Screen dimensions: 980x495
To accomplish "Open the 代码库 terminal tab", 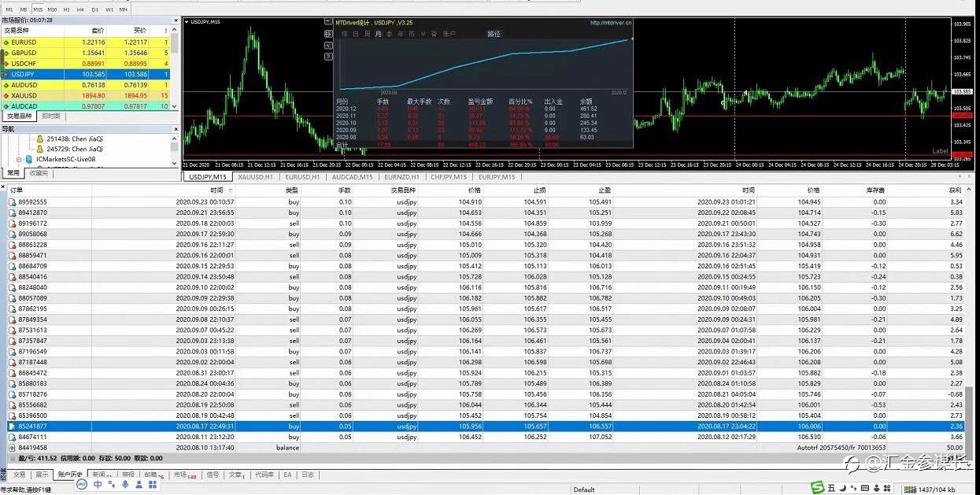I will tap(264, 475).
